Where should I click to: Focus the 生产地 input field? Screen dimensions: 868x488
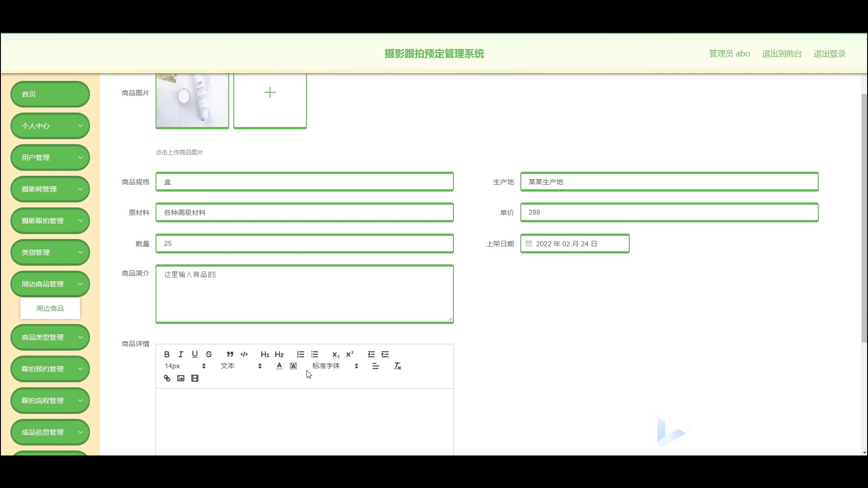click(669, 182)
